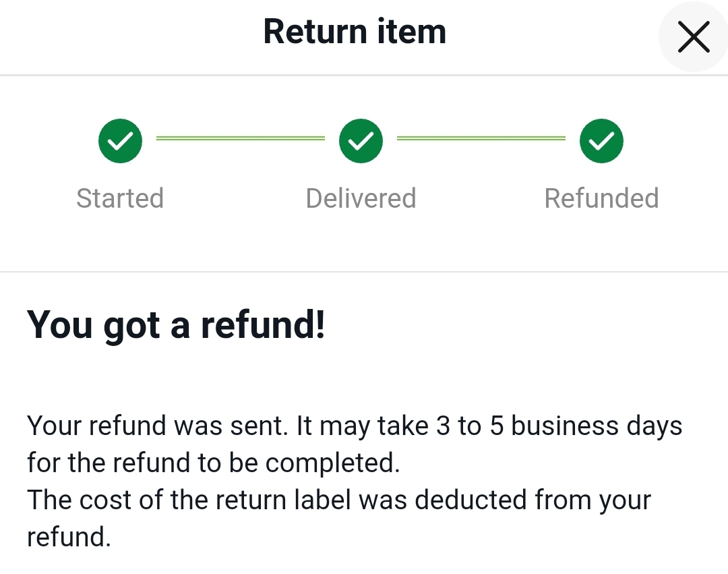The height and width of the screenshot is (574, 728).
Task: Select the Delivered step label
Action: [361, 198]
